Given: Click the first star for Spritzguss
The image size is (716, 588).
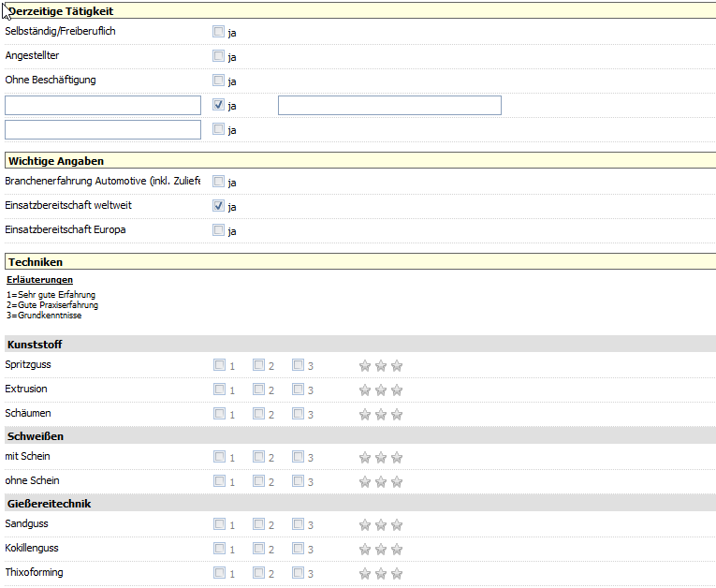Looking at the screenshot, I should 364,365.
